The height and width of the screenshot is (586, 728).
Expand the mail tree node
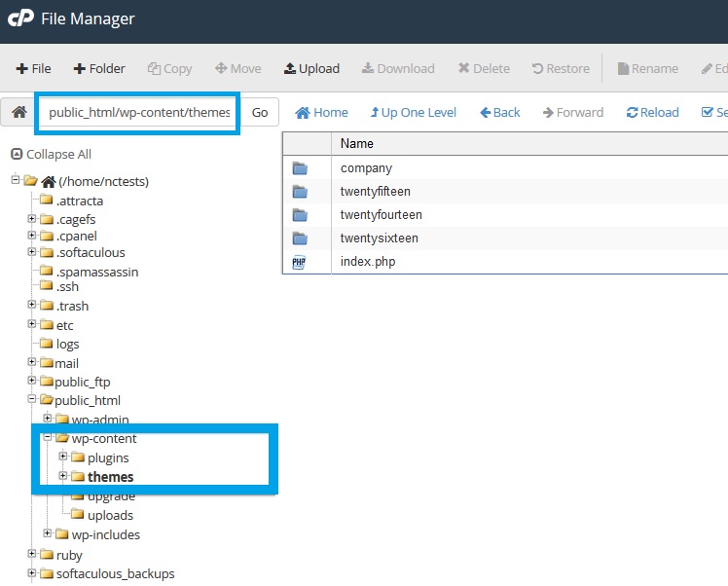coord(31,362)
